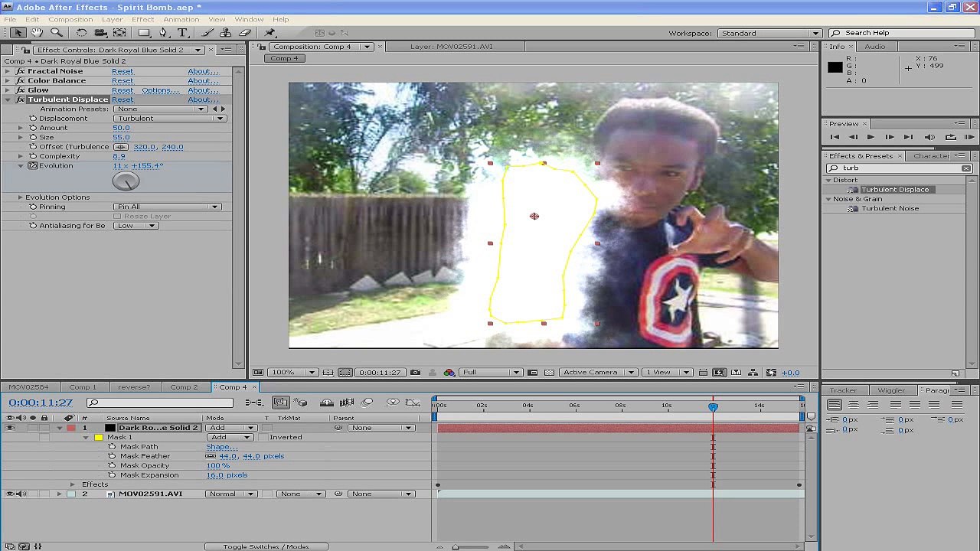Select the Clone Stamp tool
This screenshot has width=980, height=551.
[226, 33]
